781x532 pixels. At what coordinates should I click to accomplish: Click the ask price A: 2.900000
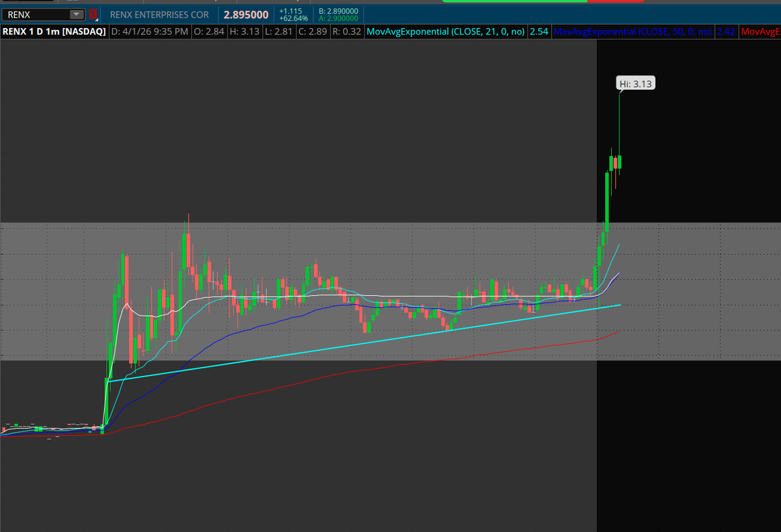pos(338,18)
